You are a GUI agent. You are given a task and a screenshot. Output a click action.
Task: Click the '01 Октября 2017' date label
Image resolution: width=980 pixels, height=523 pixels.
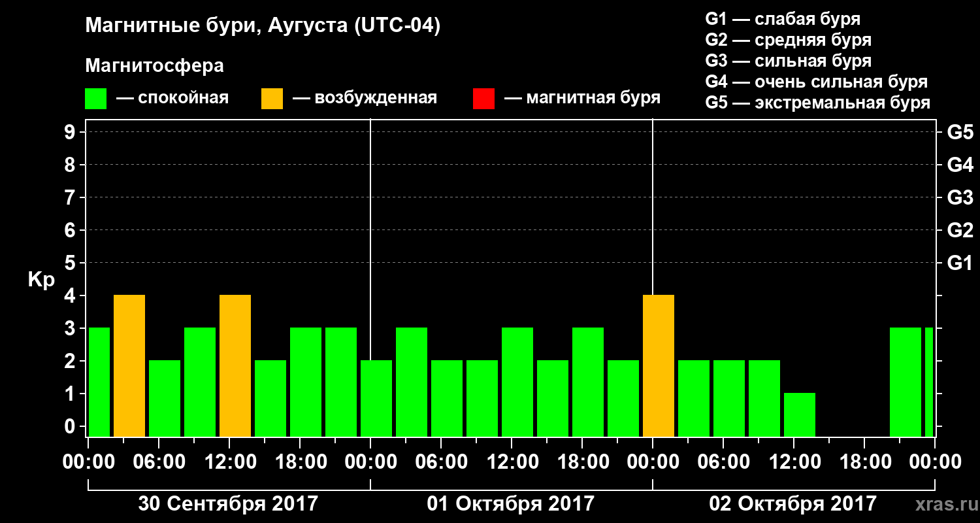(x=511, y=504)
